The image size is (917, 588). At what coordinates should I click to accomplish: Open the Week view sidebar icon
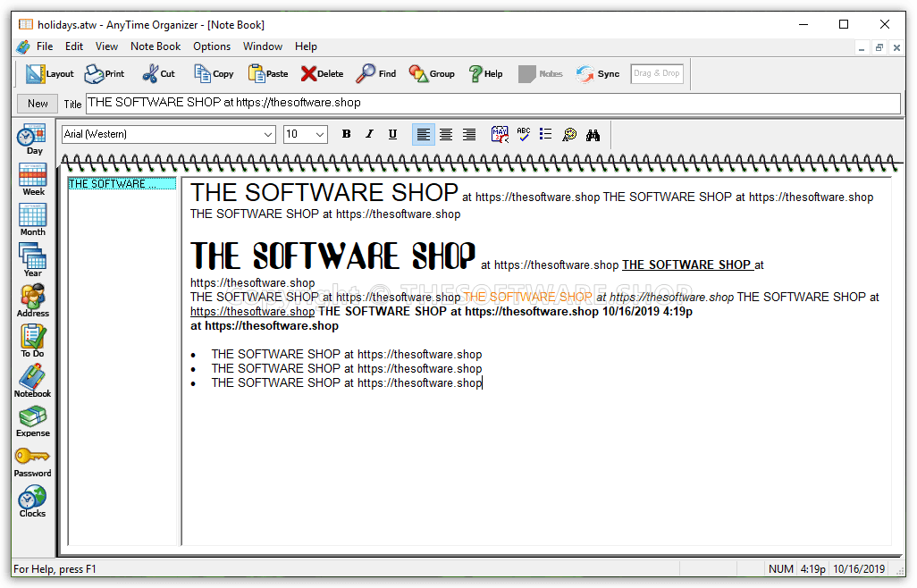33,180
